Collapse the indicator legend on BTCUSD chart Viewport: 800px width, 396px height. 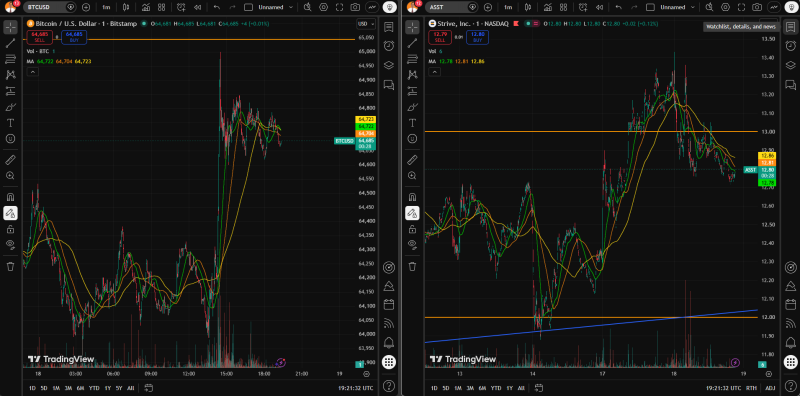(32, 72)
